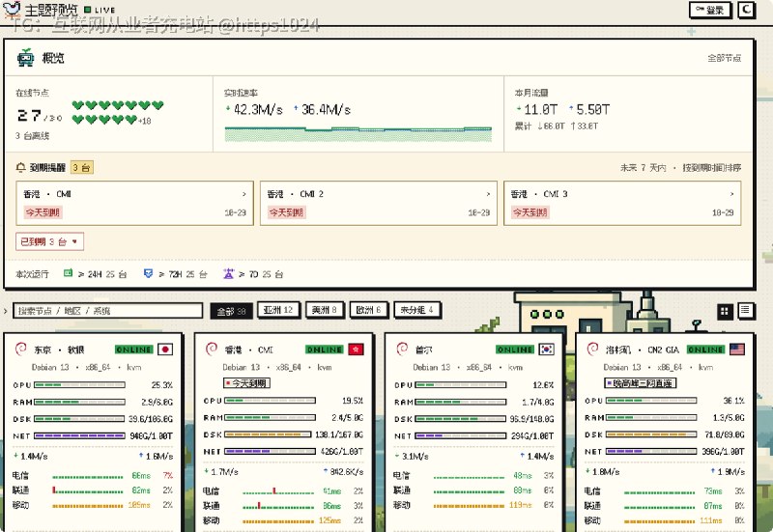Toggle the theme switch next to 登录
773x532 pixels.
746,10
